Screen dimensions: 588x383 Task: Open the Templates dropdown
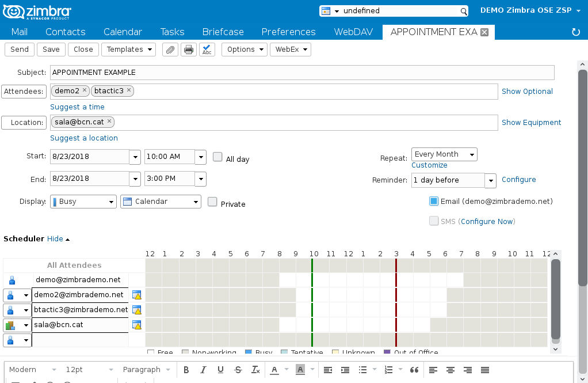129,50
